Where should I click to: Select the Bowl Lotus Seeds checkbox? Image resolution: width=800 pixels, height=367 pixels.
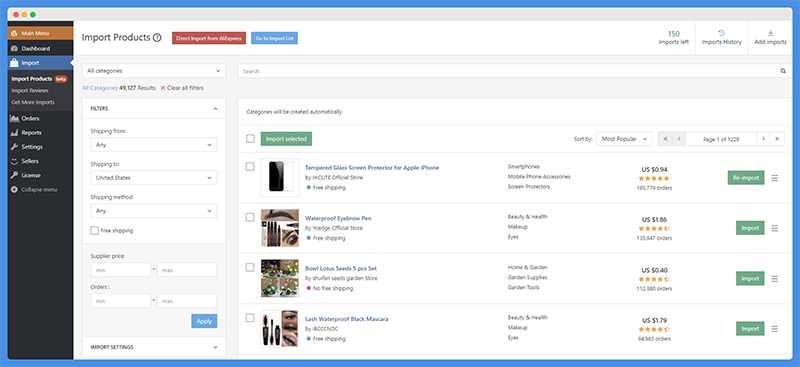tap(250, 267)
